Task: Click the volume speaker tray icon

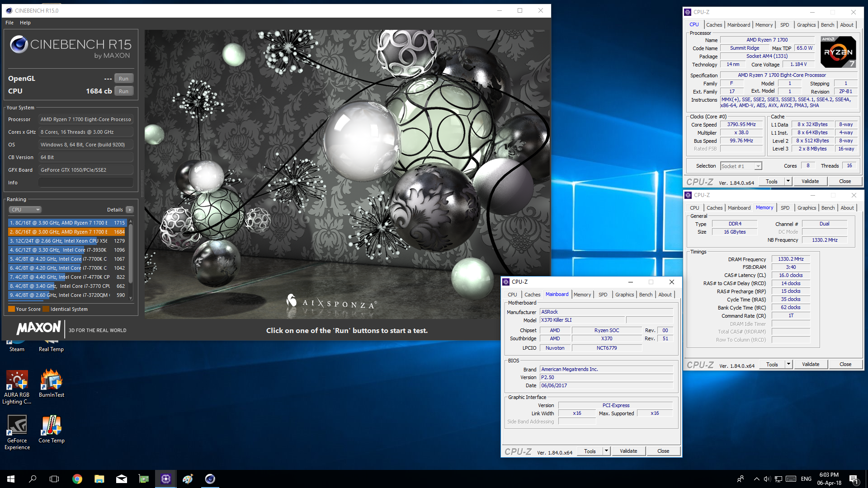Action: click(x=767, y=479)
